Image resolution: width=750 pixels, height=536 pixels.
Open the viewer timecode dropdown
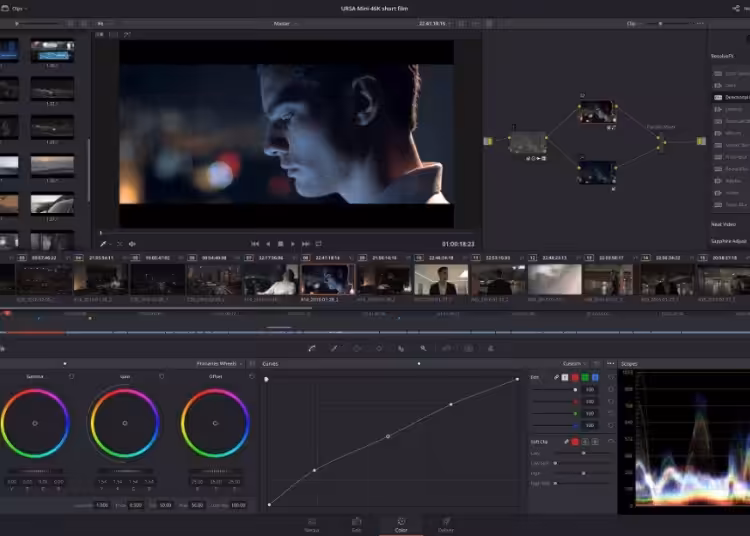tap(435, 23)
